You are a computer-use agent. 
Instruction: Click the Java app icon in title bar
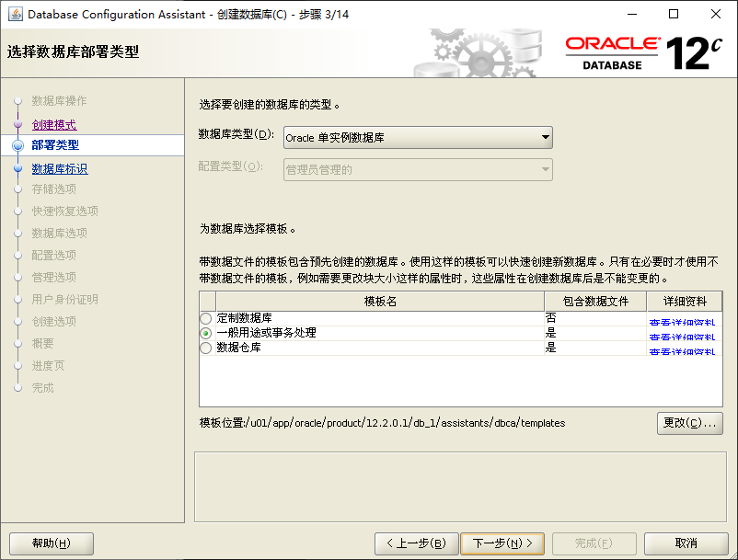click(x=15, y=14)
